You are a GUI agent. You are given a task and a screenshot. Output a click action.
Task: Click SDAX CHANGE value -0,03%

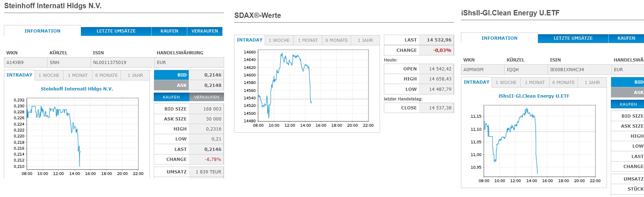442,50
